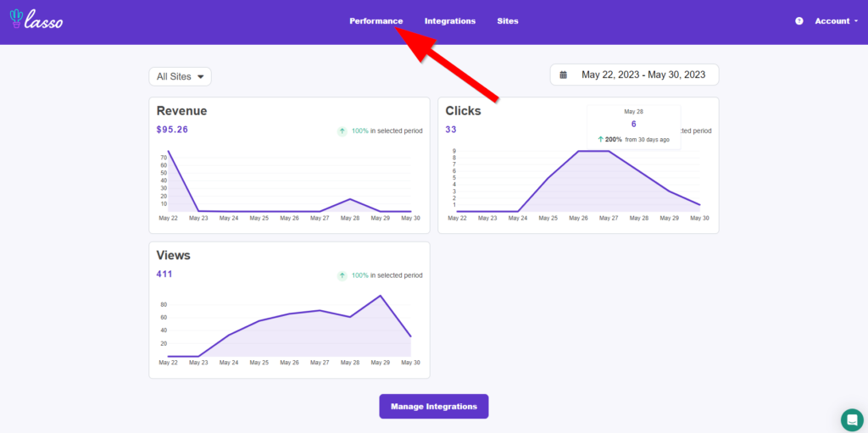868x433 pixels.
Task: Expand the All Sites dropdown
Action: [x=180, y=76]
